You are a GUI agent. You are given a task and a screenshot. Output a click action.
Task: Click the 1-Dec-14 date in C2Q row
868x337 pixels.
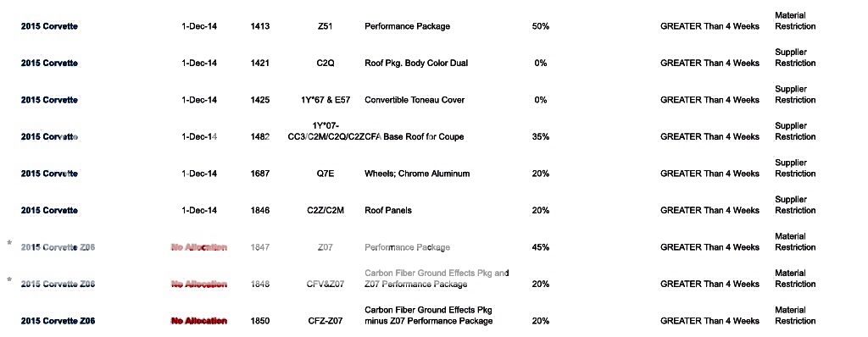[199, 64]
